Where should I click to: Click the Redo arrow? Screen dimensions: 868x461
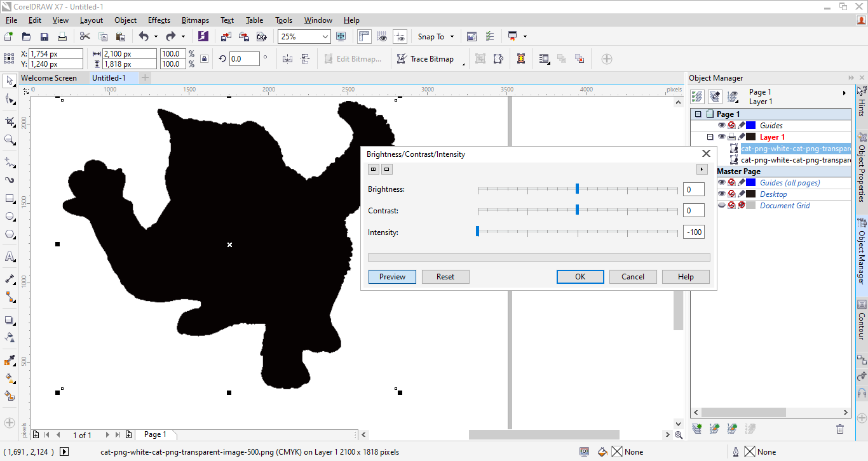[x=170, y=36]
